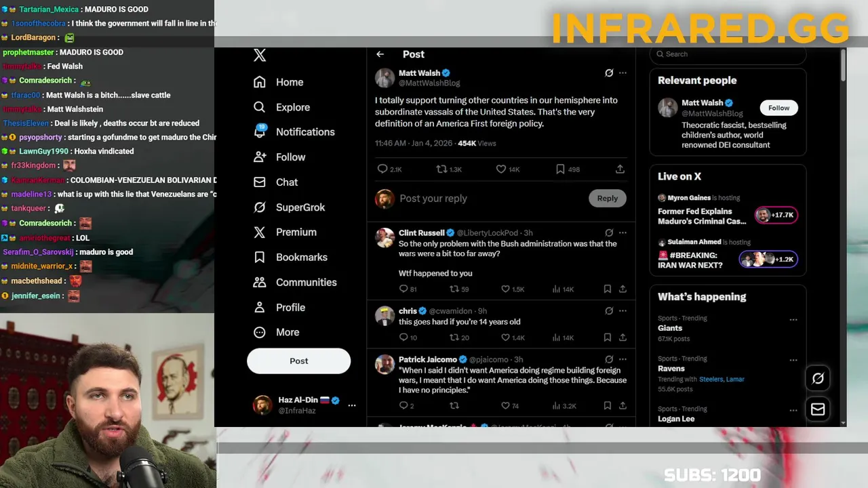
Task: Bookmark chris's reply
Action: [607, 337]
